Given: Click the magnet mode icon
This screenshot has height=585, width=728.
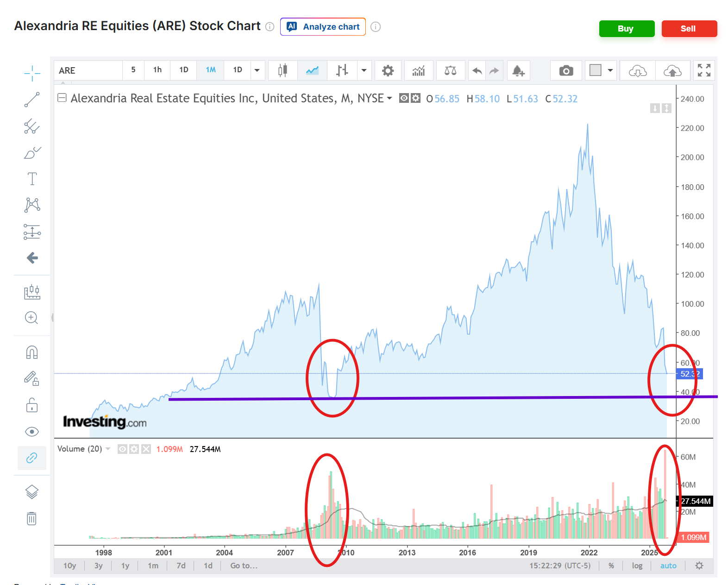Looking at the screenshot, I should tap(32, 352).
